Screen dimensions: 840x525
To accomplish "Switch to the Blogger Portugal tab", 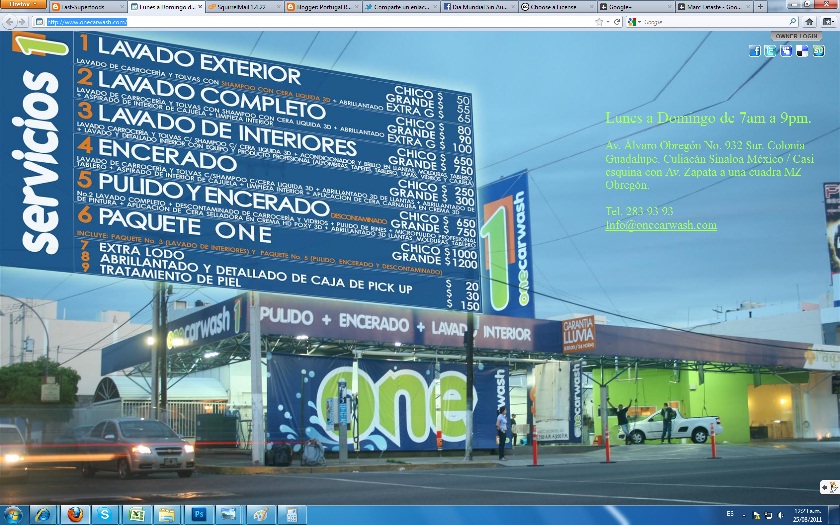I will pos(322,6).
